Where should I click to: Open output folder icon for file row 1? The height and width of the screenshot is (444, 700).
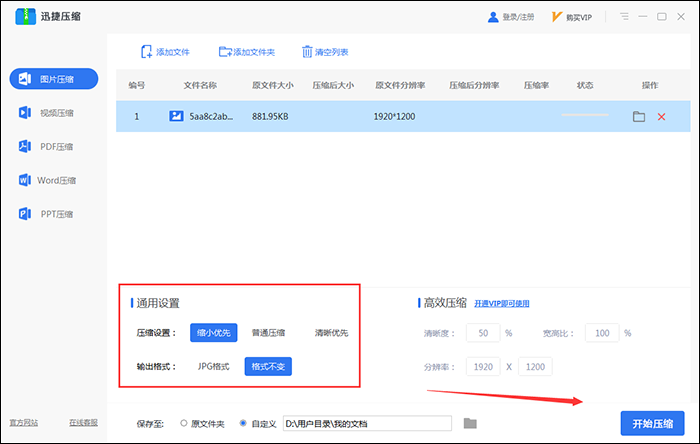coord(639,116)
